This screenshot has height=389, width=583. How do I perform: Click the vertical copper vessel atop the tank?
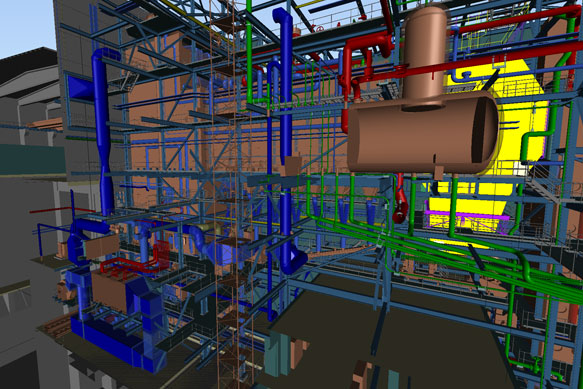[425, 56]
